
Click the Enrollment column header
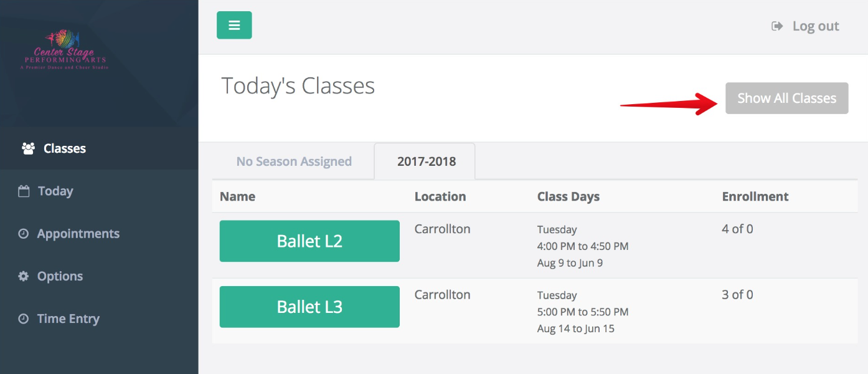(x=755, y=196)
